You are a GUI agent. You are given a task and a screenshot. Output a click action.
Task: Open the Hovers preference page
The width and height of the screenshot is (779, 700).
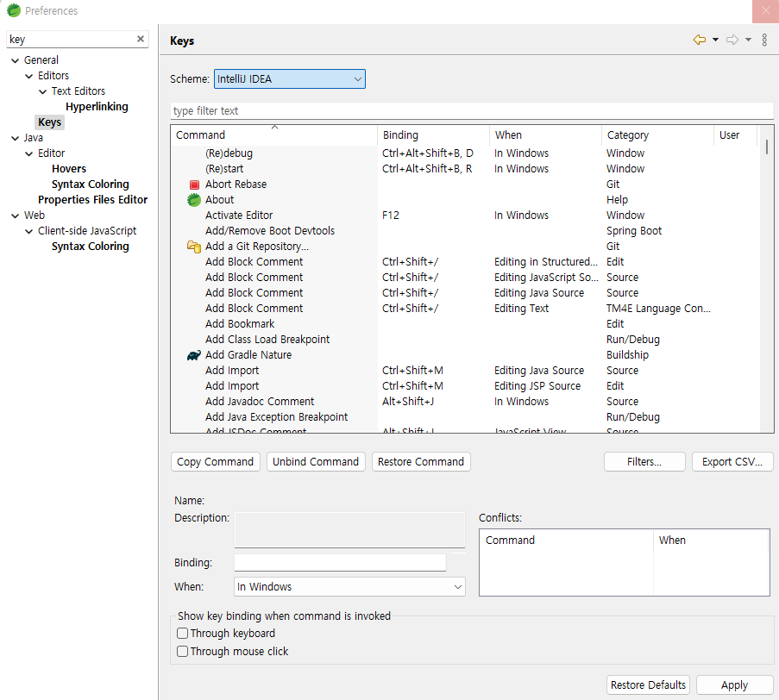click(x=69, y=169)
